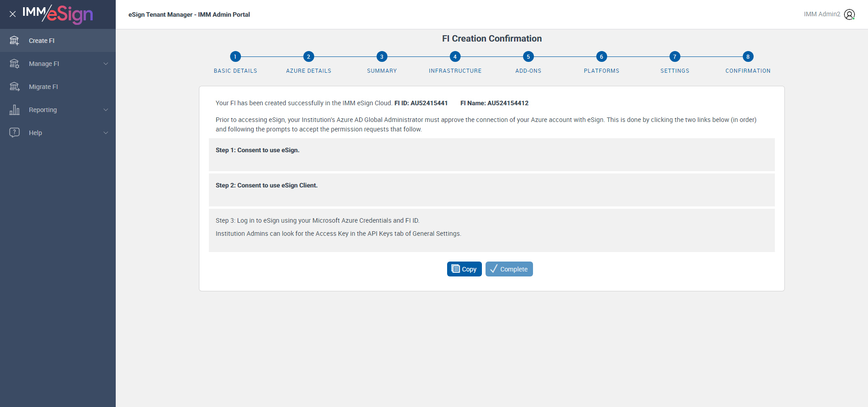Image resolution: width=868 pixels, height=407 pixels.
Task: Click the Migrate FI bank-arrow icon
Action: 14,87
